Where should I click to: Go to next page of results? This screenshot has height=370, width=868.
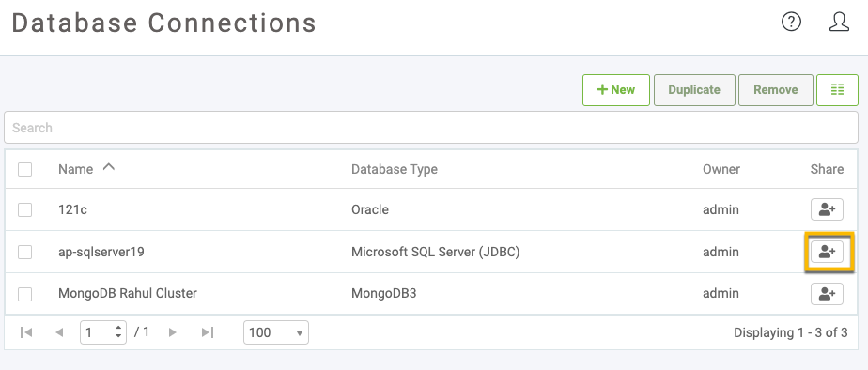click(x=172, y=332)
